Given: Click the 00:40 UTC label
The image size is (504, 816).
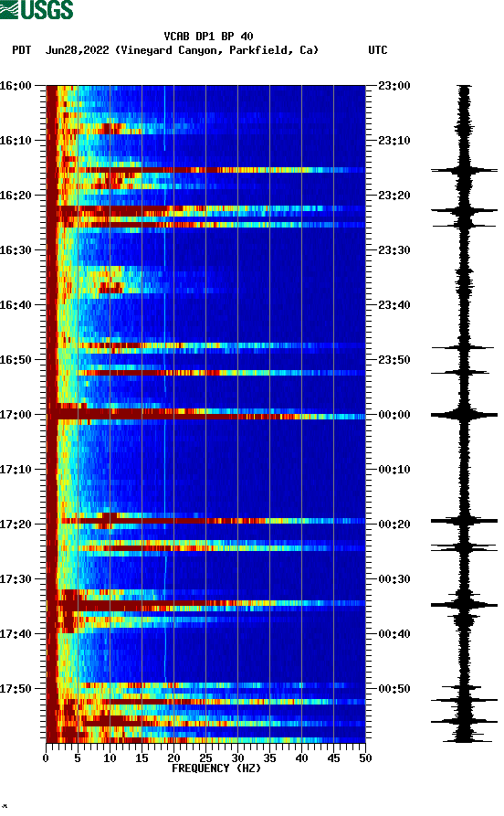Looking at the screenshot, I should tap(394, 634).
